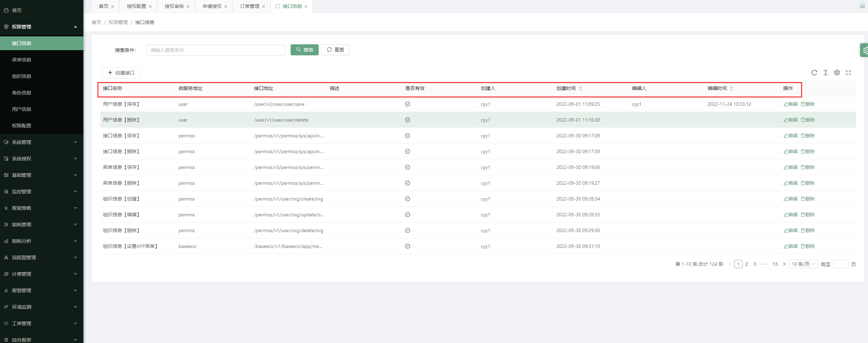Expand the 能耗管理 sidebar menu
The image size is (868, 343).
pyautogui.click(x=42, y=225)
